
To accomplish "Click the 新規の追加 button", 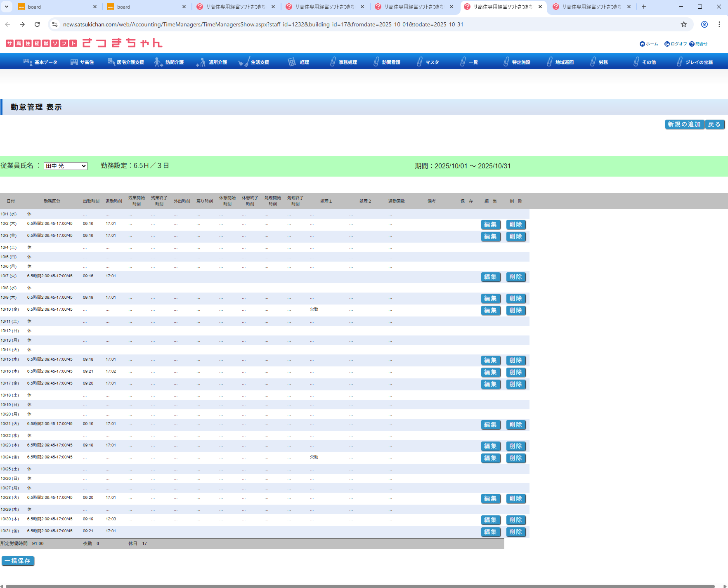I will click(x=684, y=124).
